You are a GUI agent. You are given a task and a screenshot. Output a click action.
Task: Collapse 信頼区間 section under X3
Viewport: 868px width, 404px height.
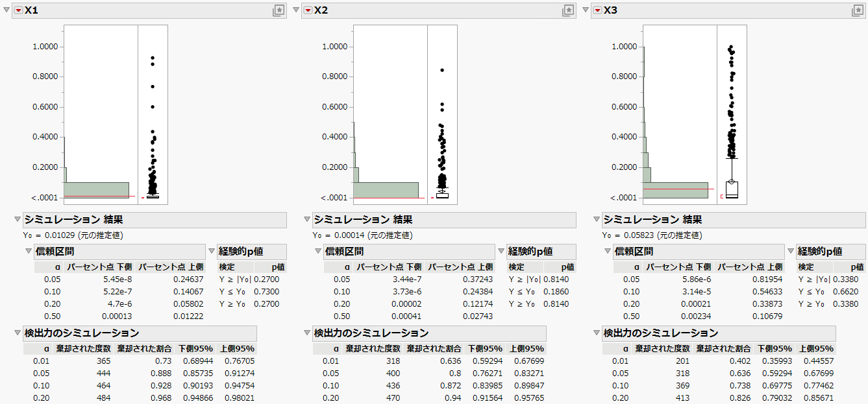(x=607, y=252)
